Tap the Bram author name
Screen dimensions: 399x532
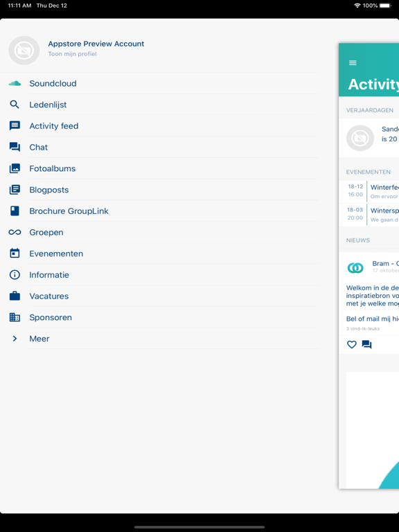[385, 264]
